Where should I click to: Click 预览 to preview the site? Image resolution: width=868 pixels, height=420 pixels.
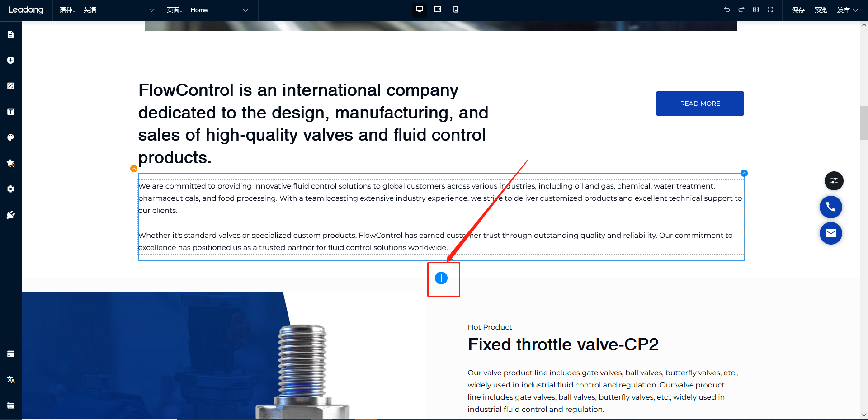click(821, 10)
